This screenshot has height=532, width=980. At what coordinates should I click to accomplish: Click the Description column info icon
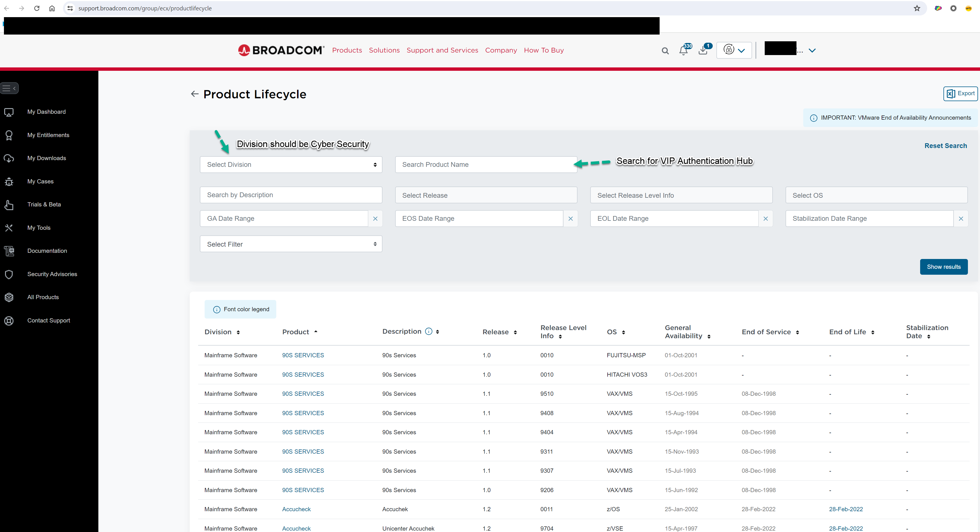coord(428,331)
